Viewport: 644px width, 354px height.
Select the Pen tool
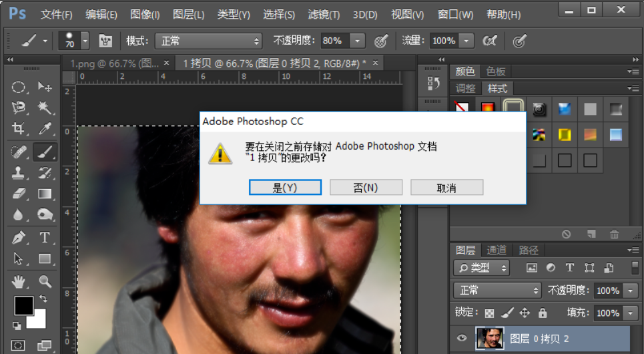(19, 238)
